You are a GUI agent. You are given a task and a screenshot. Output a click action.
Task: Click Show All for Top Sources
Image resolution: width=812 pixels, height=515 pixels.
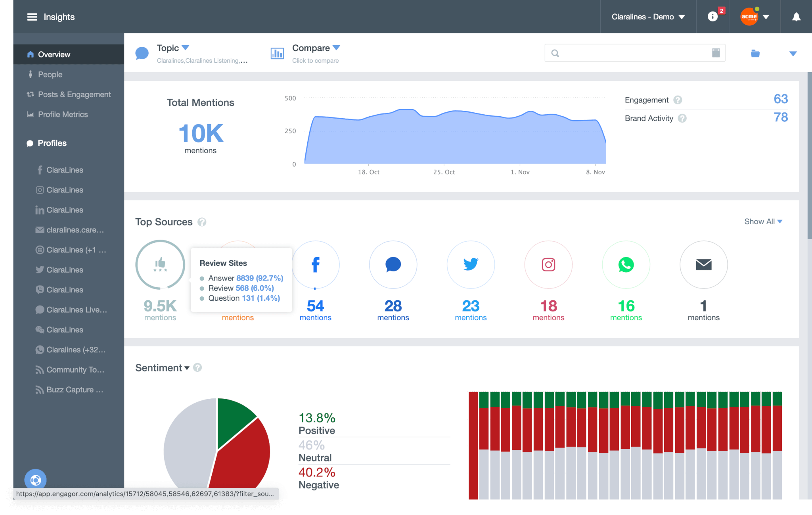tap(763, 221)
